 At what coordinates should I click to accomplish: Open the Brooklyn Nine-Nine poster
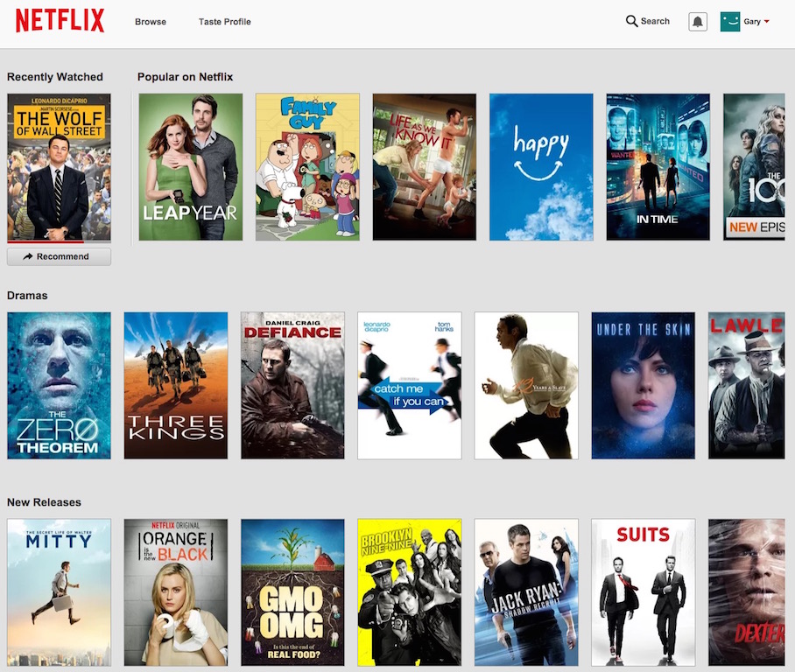410,592
